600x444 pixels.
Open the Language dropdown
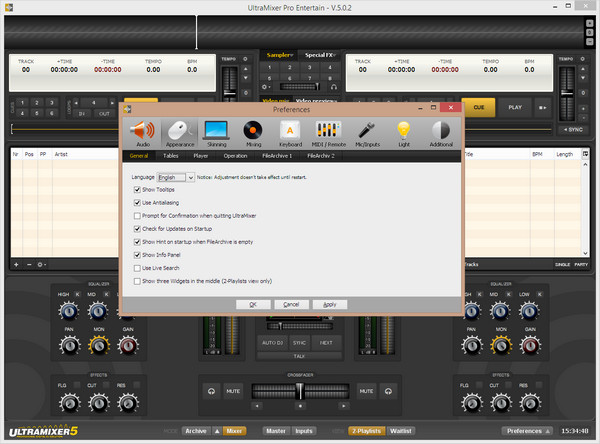coord(173,176)
